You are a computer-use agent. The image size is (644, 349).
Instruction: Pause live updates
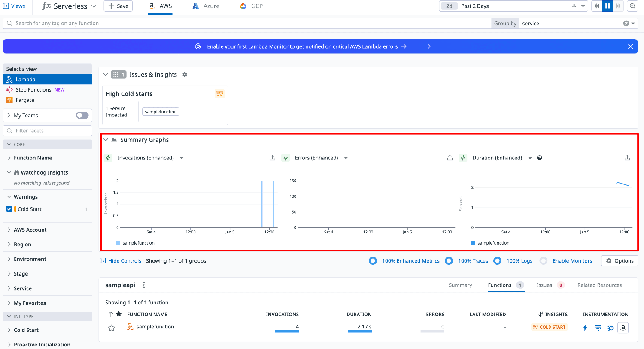tap(608, 6)
